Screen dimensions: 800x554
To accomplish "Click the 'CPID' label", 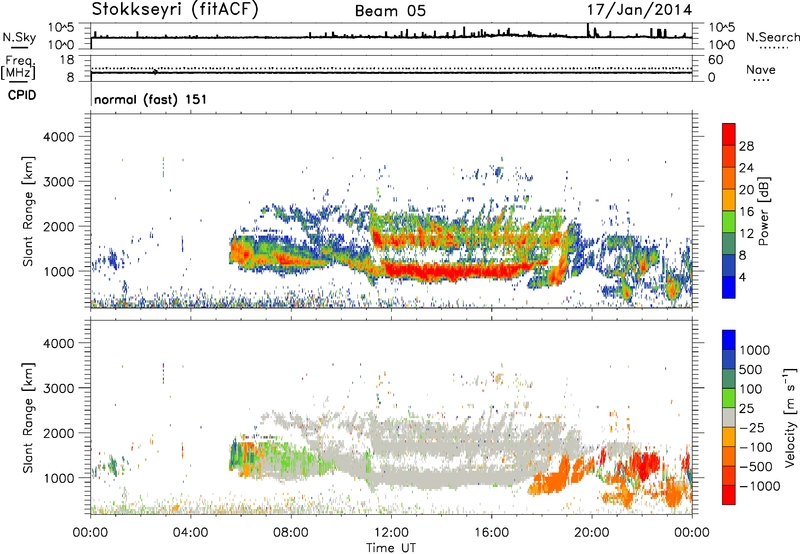I will click(x=22, y=95).
